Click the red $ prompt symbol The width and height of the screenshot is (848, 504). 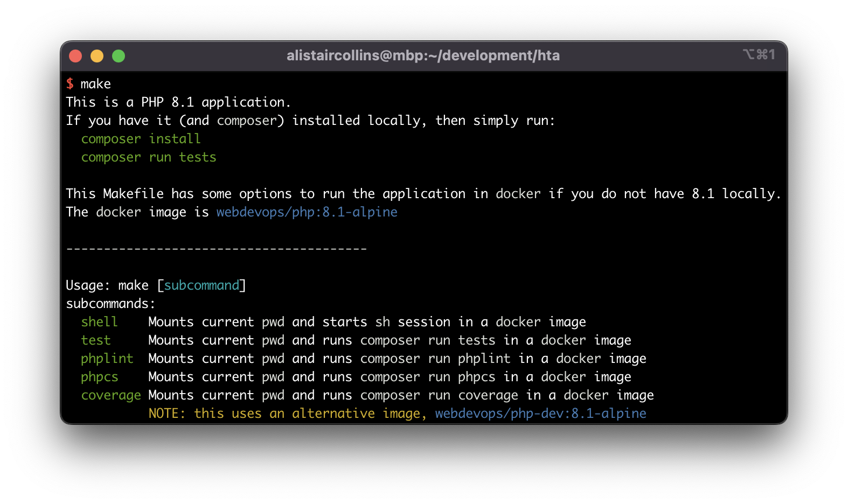click(x=70, y=83)
